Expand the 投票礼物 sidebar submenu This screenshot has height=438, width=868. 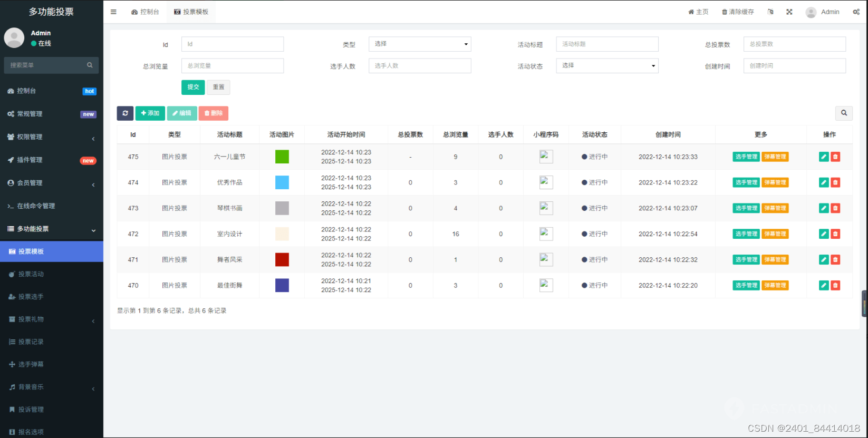pyautogui.click(x=52, y=319)
